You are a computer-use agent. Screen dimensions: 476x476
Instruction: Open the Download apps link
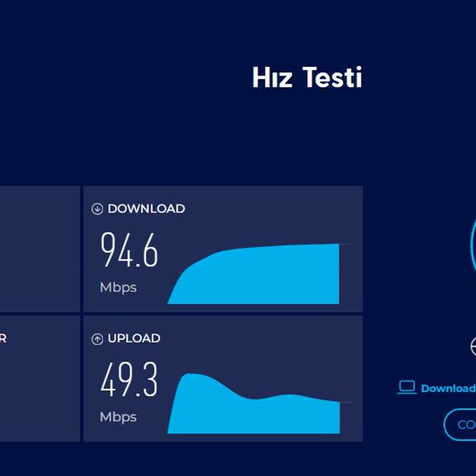(448, 388)
